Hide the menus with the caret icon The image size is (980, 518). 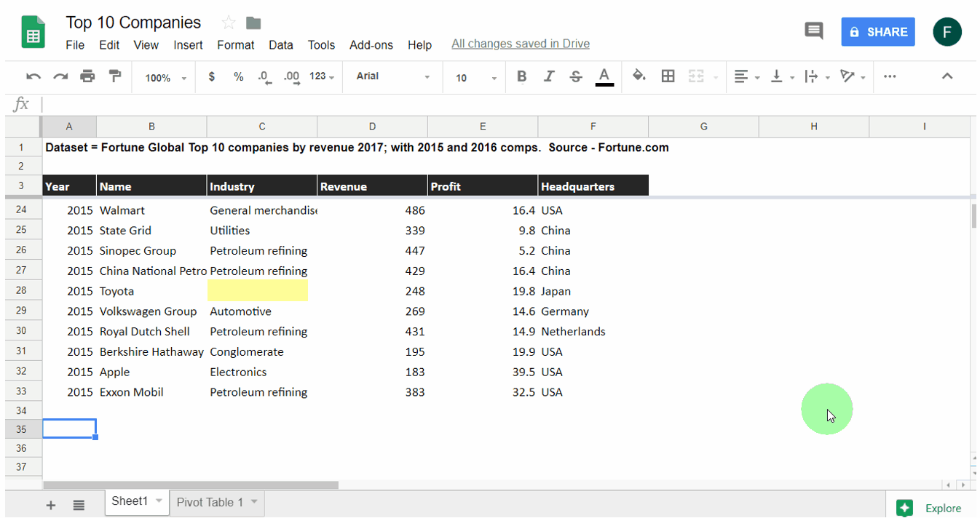click(947, 76)
